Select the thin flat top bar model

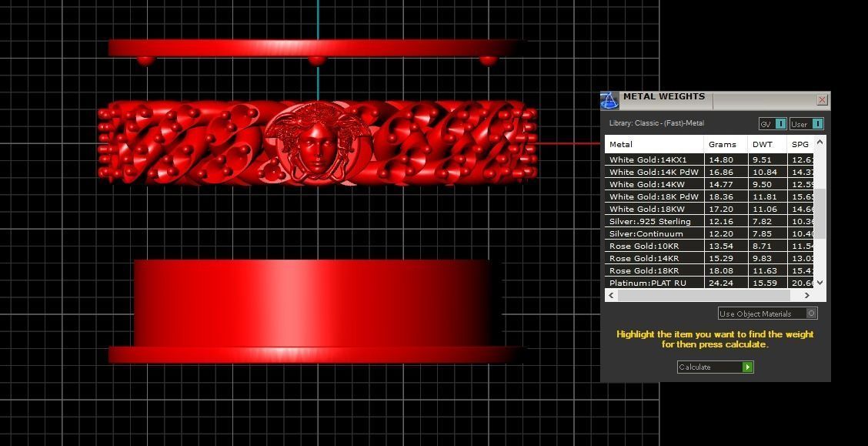point(316,48)
